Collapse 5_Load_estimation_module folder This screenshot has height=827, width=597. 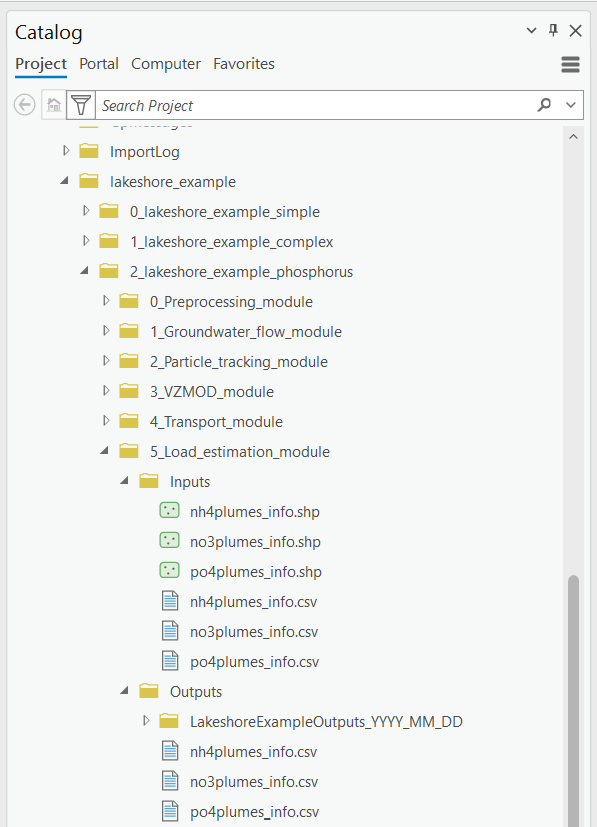[105, 451]
